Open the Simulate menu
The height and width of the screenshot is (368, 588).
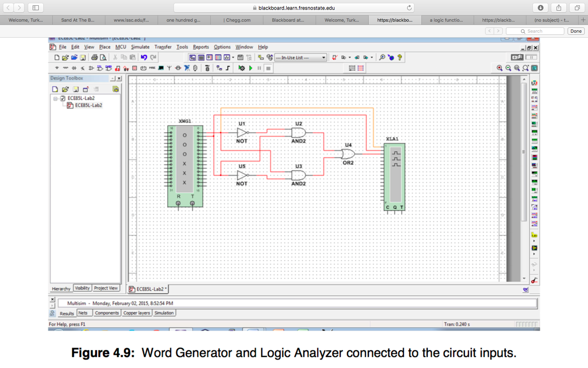coord(140,47)
